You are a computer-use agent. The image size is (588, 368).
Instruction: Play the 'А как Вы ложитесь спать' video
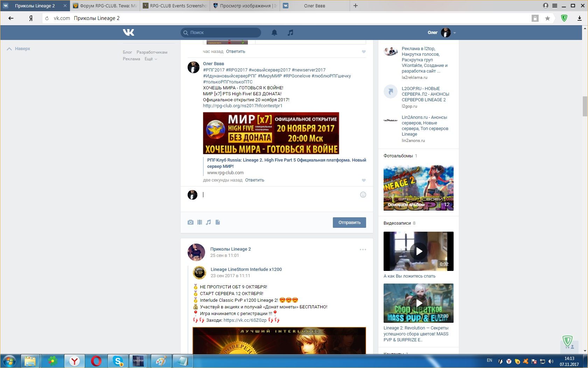419,251
